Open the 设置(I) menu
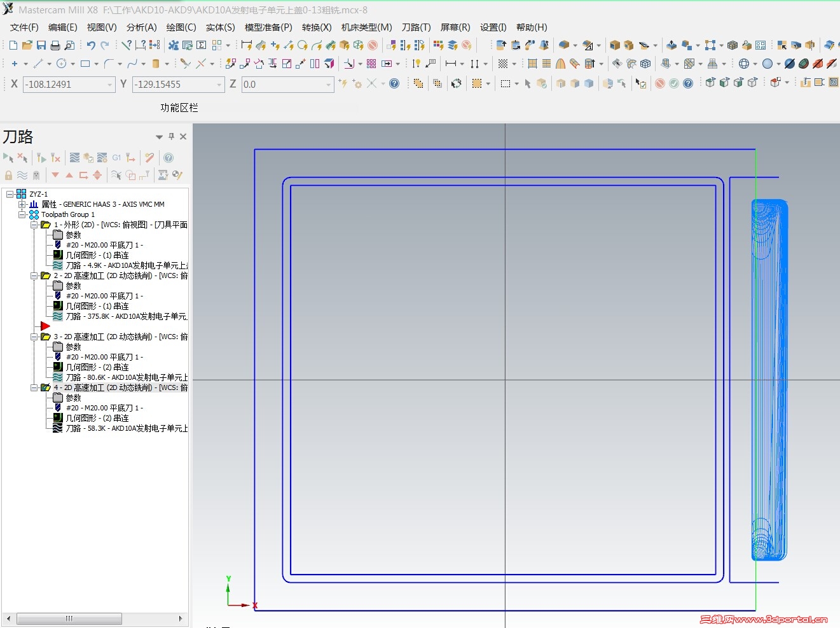840x628 pixels. (493, 27)
